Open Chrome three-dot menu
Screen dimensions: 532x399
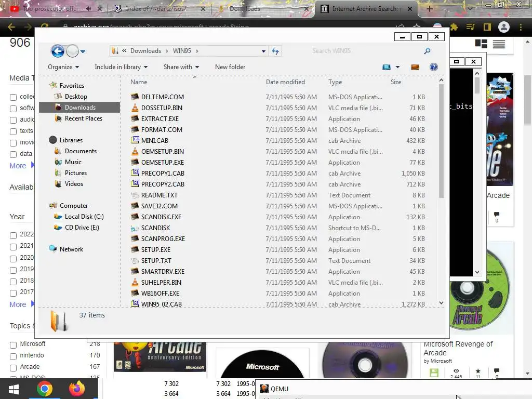pyautogui.click(x=521, y=27)
